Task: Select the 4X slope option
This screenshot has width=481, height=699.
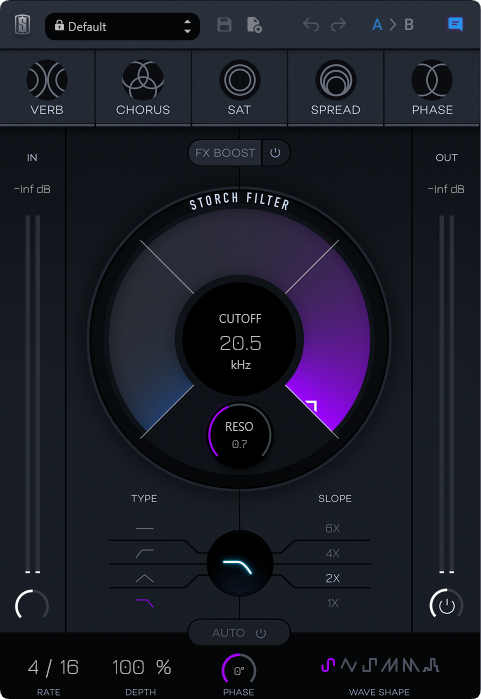Action: [x=333, y=553]
